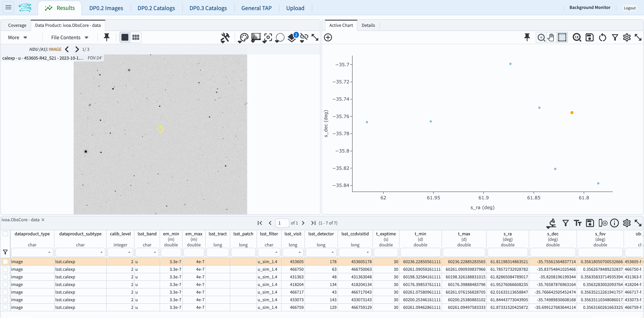Switch to the DP0.2 Catalogs tab
This screenshot has width=644, height=318.
pos(156,8)
